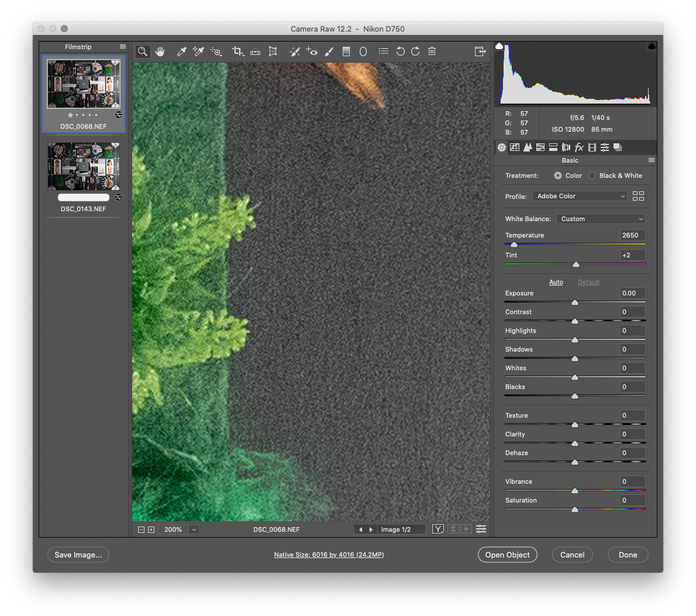This screenshot has width=696, height=616.
Task: Activate the Spot Removal tool
Action: [295, 51]
